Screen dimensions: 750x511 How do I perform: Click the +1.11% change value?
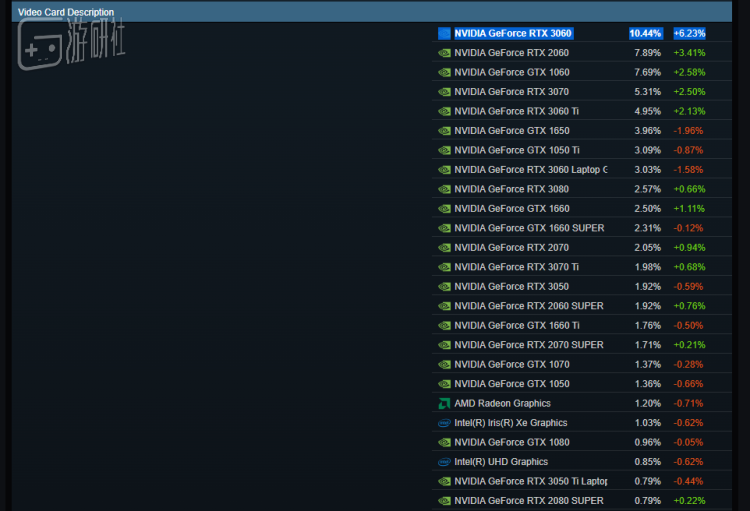pos(689,209)
